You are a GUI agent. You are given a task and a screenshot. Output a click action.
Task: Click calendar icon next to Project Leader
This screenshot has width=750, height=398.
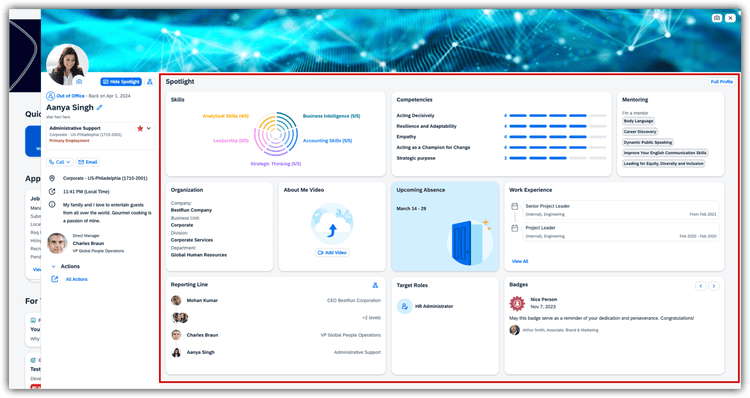click(x=515, y=228)
